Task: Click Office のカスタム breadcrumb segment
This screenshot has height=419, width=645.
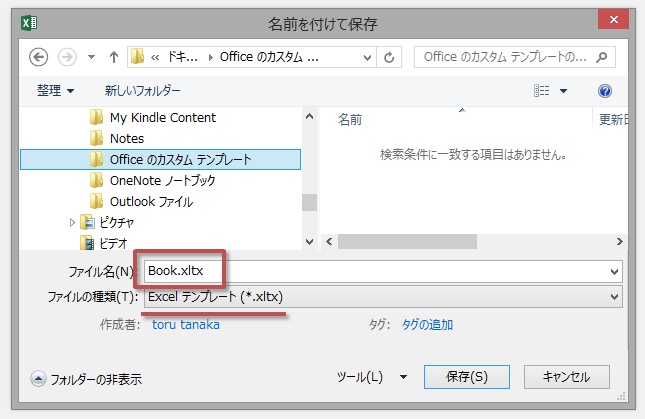Action: [x=269, y=57]
